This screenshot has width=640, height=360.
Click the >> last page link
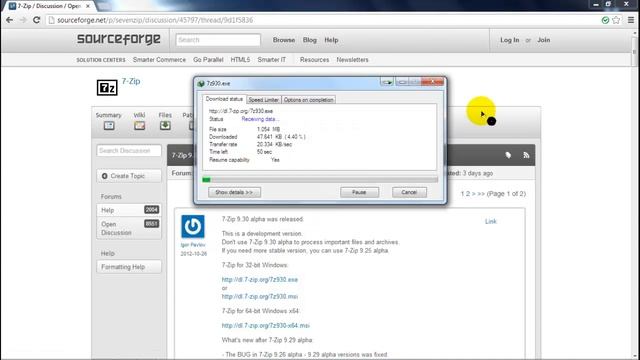[481, 193]
